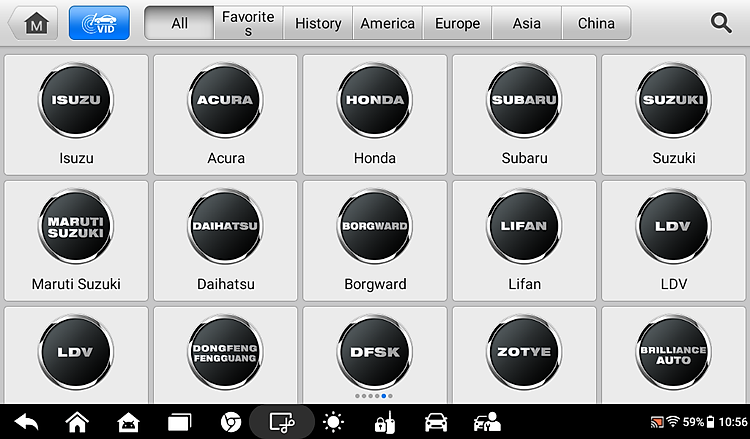750x439 pixels.
Task: Click the 10:56 clock
Action: [x=732, y=422]
